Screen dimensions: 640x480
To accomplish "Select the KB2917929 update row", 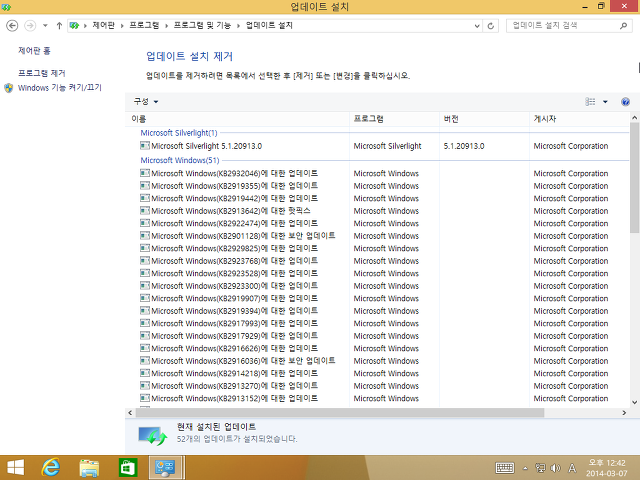I will point(377,336).
